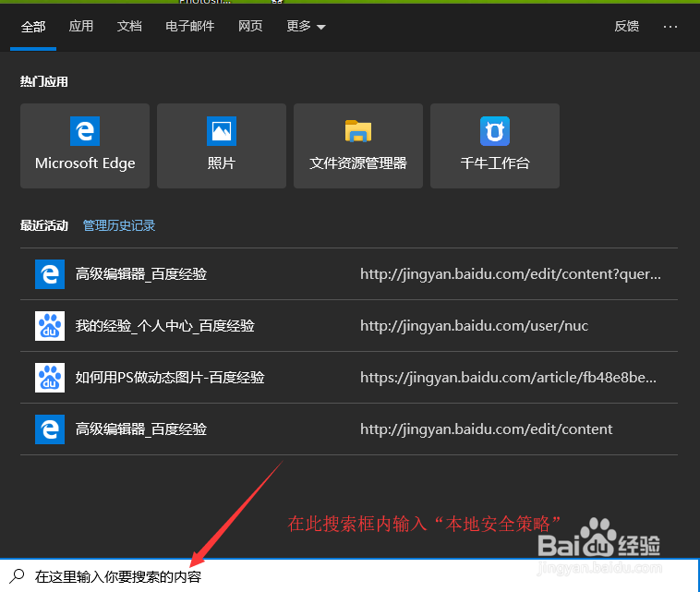The height and width of the screenshot is (592, 700).
Task: Click Edge icon of first 高级编辑器_百度经验 entry with quer... URL
Action: coord(50,273)
